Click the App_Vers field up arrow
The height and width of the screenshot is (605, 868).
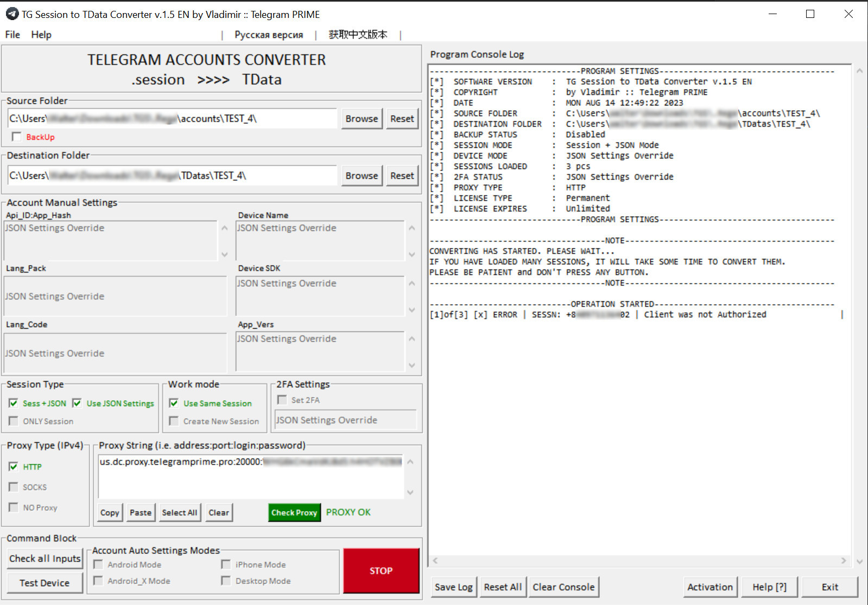(412, 339)
